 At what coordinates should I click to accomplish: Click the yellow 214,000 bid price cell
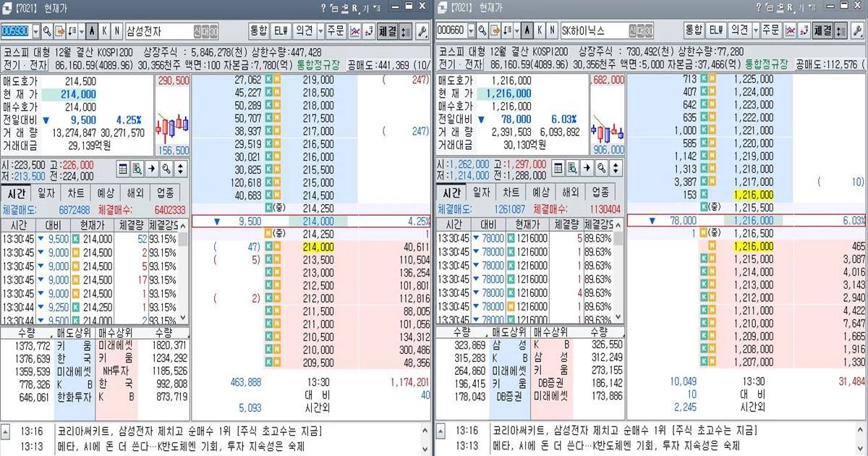coord(318,247)
